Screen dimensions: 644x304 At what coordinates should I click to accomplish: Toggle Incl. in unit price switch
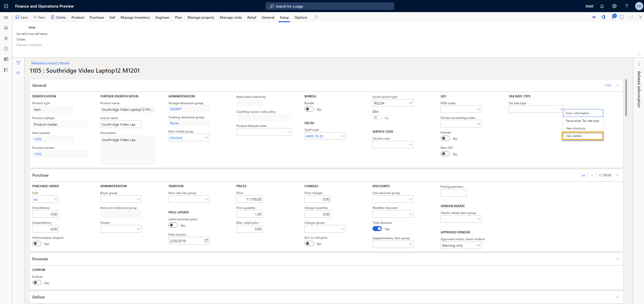[x=309, y=244]
